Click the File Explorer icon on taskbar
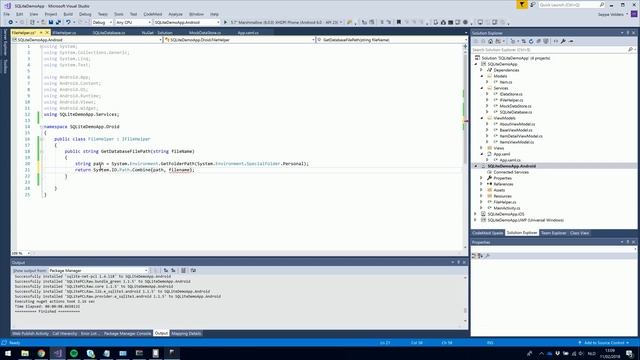 click(x=25, y=353)
